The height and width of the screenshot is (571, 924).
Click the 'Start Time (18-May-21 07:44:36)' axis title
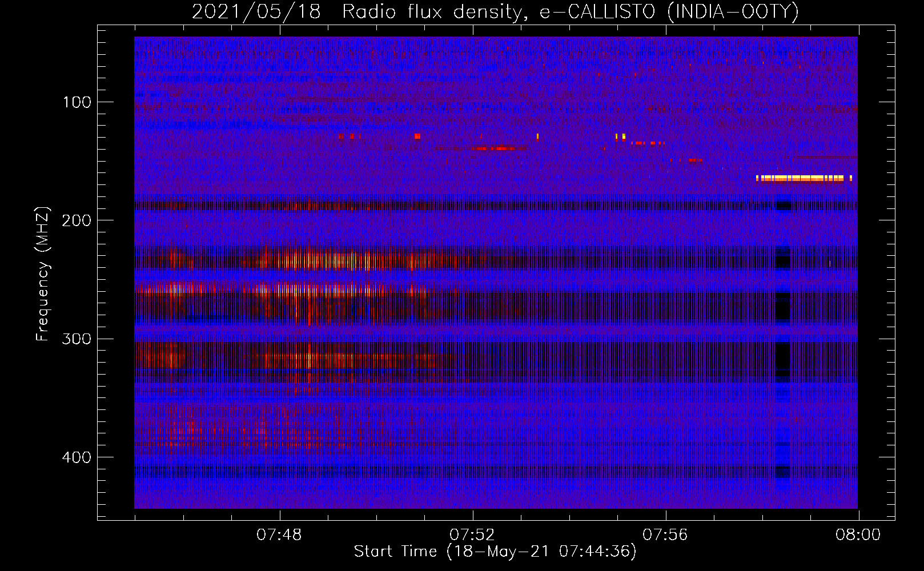495,552
